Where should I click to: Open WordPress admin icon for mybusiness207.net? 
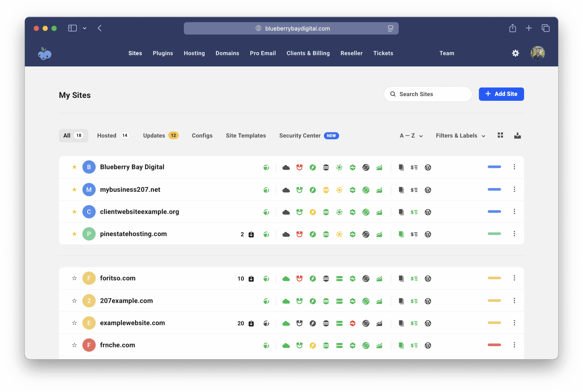click(428, 190)
